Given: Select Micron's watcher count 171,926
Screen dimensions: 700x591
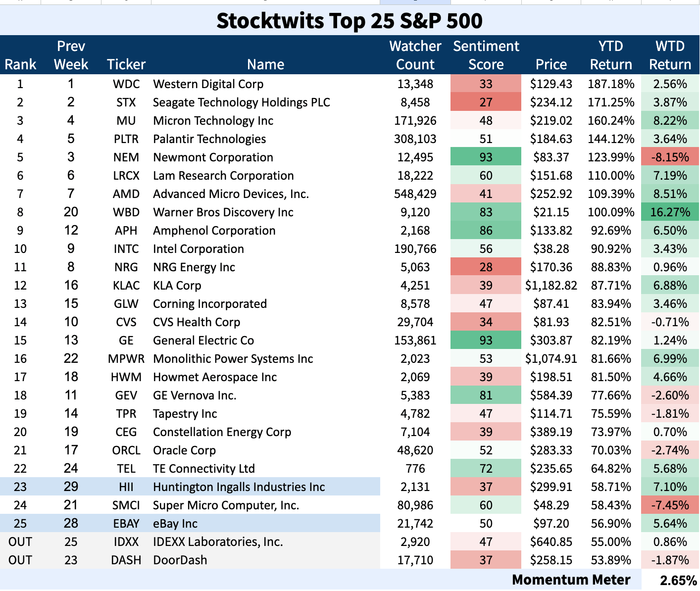Looking at the screenshot, I should pyautogui.click(x=415, y=121).
